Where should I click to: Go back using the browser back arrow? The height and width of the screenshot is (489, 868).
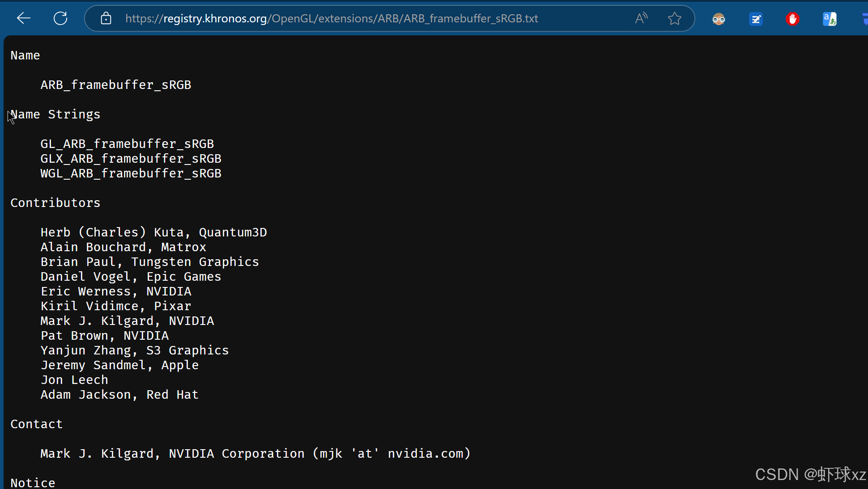coord(23,18)
